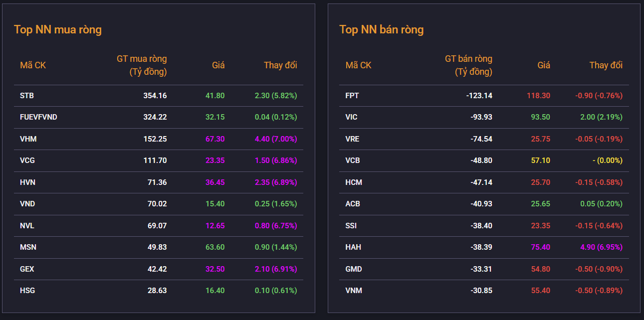The width and height of the screenshot is (644, 320).
Task: Choose the VND ticker
Action: click(28, 204)
